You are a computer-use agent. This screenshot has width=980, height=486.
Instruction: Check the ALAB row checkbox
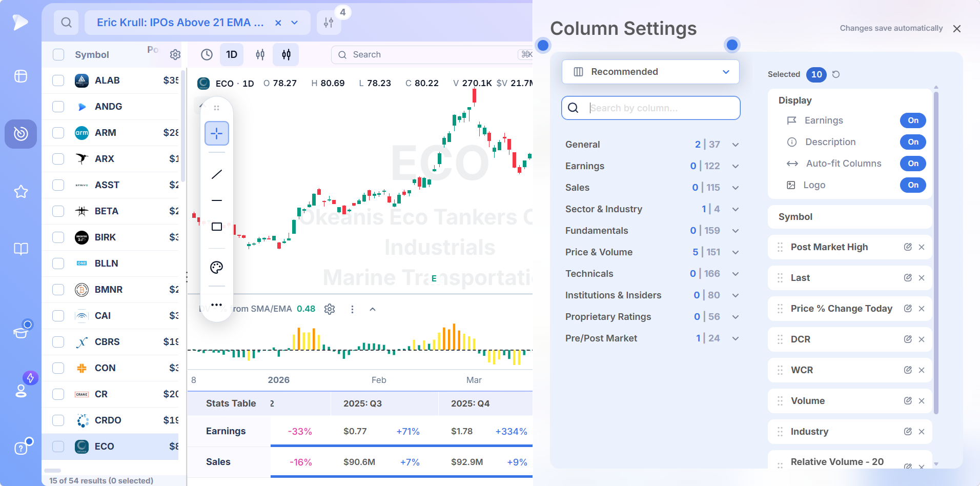coord(58,80)
